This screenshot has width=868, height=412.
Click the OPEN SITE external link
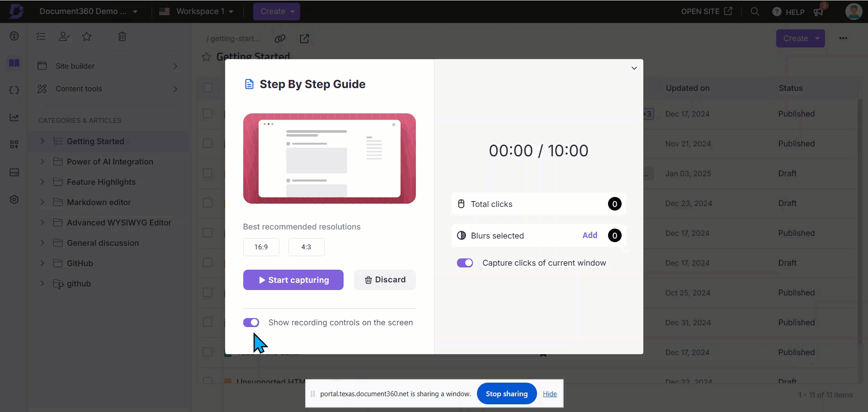pyautogui.click(x=707, y=11)
